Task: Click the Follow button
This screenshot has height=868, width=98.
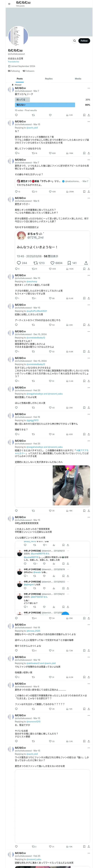Action: point(84,41)
